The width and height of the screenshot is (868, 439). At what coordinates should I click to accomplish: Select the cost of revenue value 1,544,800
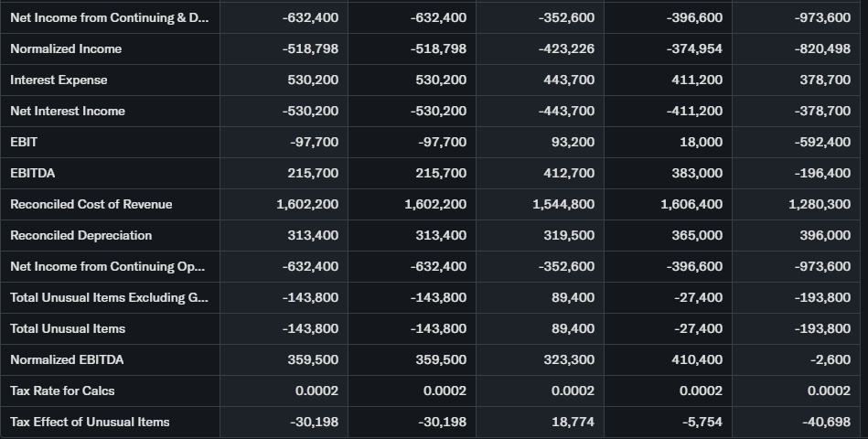point(563,204)
